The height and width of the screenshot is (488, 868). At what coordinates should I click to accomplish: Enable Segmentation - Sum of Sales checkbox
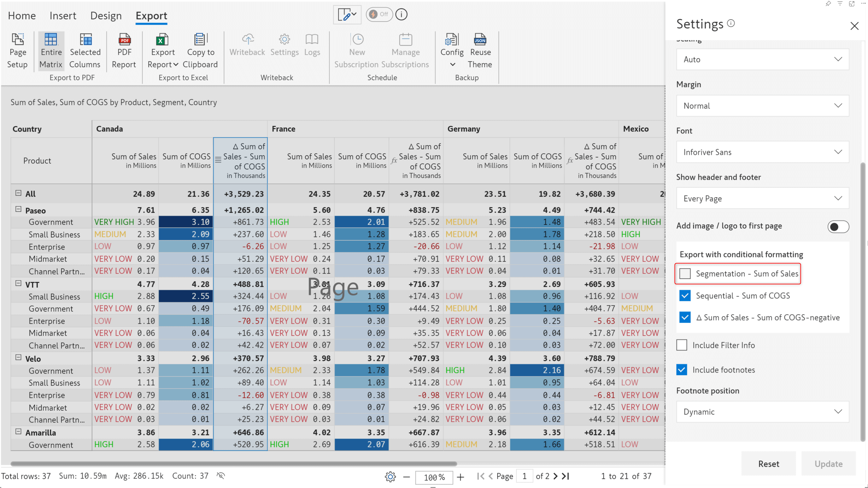coord(684,273)
